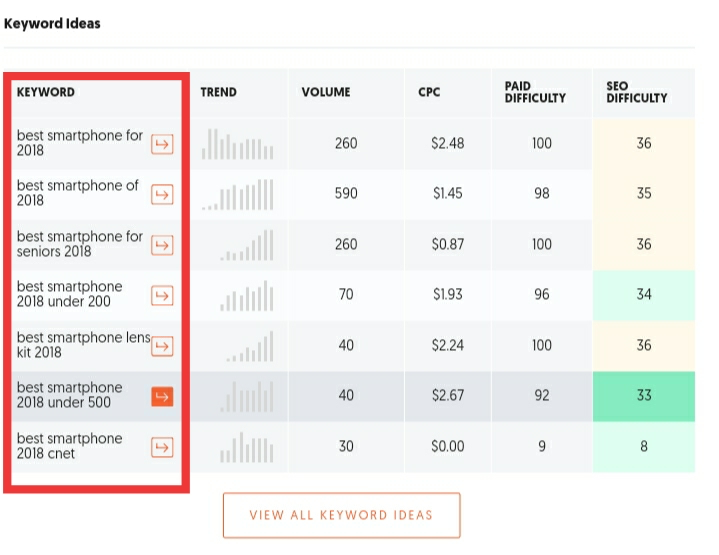
Task: Sort by Keyword column header
Action: click(46, 92)
